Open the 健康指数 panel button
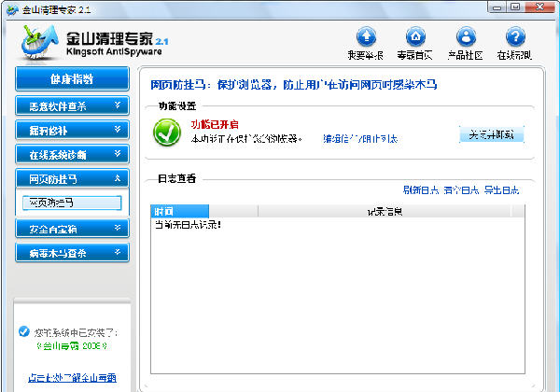560x392 pixels. [72, 79]
